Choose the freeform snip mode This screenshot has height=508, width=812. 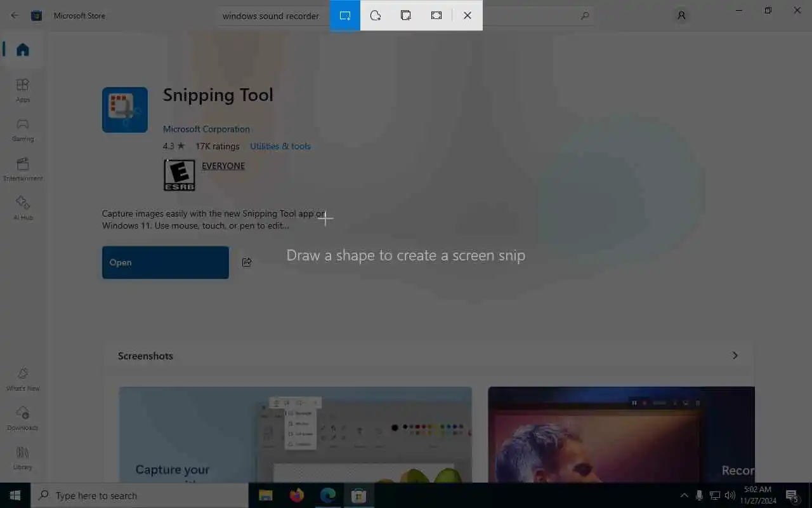376,15
